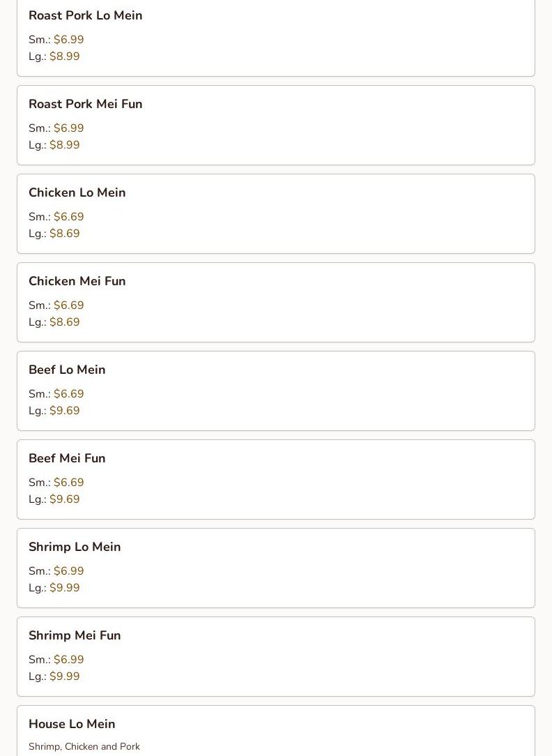Viewport: 552px width, 756px height.
Task: Pick large $8.99 Roast Pork Mei Fun price
Action: tap(64, 145)
